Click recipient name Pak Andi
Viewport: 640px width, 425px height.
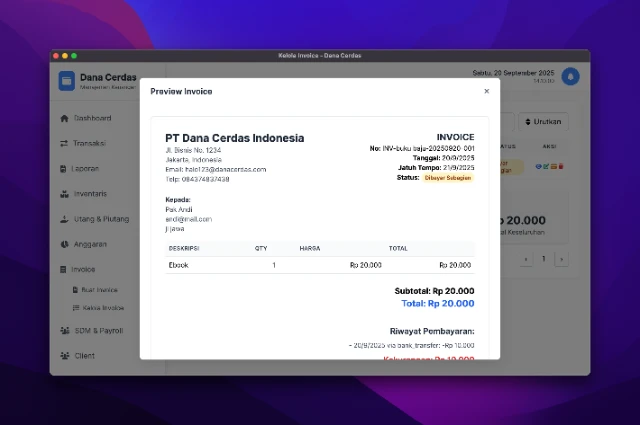click(x=179, y=209)
